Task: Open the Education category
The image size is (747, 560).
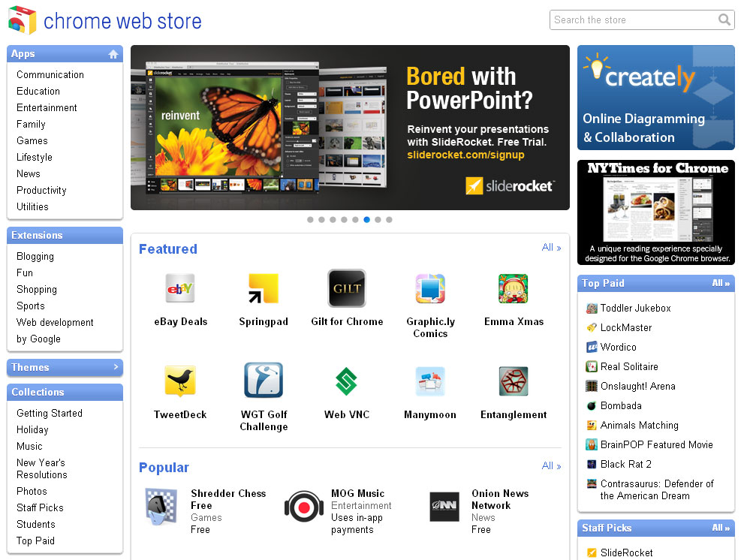Action: 38,91
